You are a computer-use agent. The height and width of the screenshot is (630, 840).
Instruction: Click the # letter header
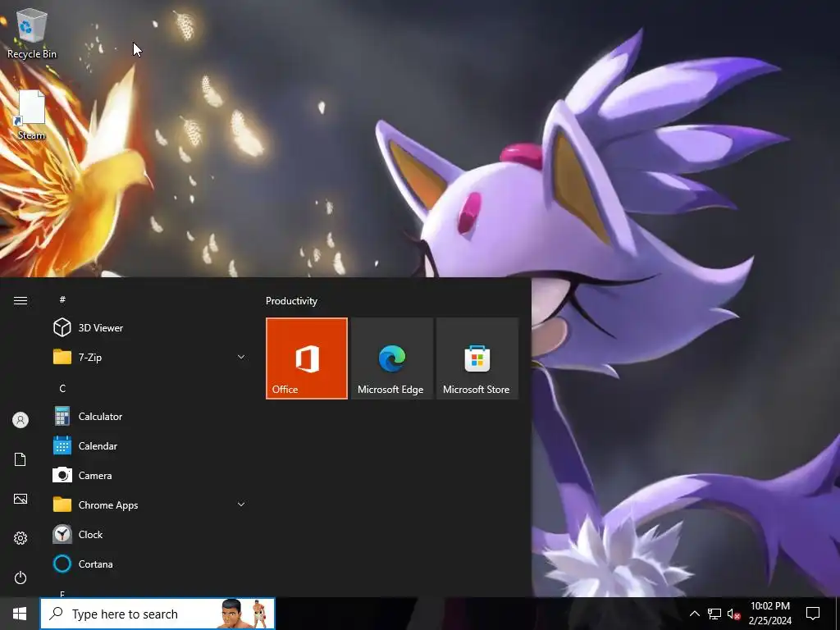pyautogui.click(x=62, y=299)
